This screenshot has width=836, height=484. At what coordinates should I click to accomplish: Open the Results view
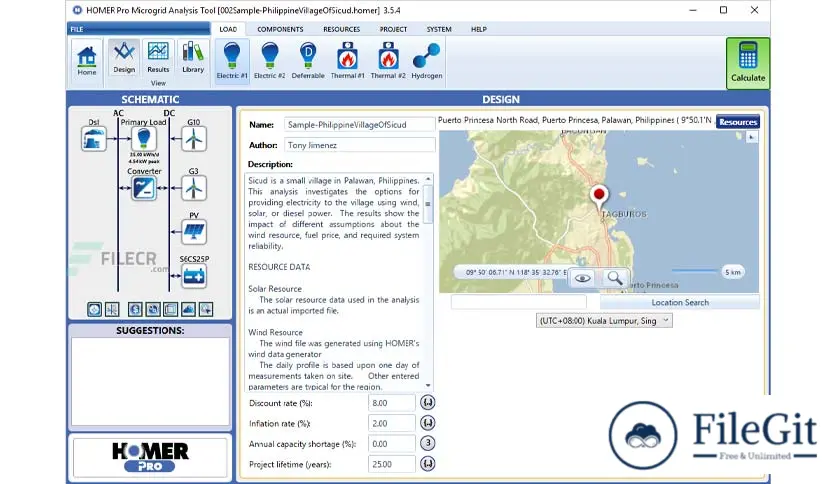coord(158,58)
